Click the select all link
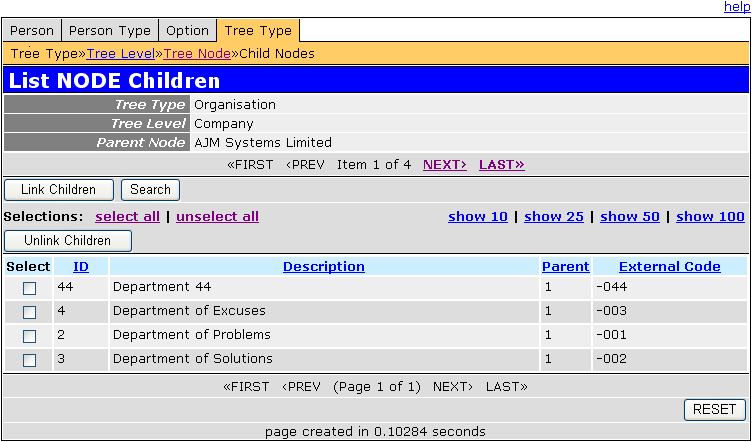 coord(127,216)
